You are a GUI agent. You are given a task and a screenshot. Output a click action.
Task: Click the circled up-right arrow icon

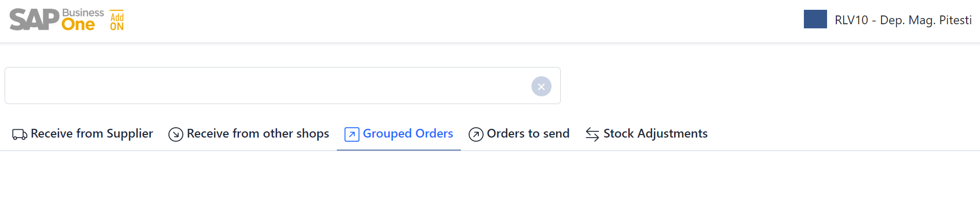point(476,134)
